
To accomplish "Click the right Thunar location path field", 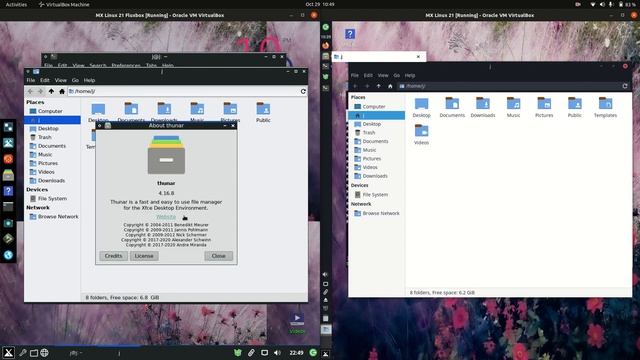I will 509,86.
